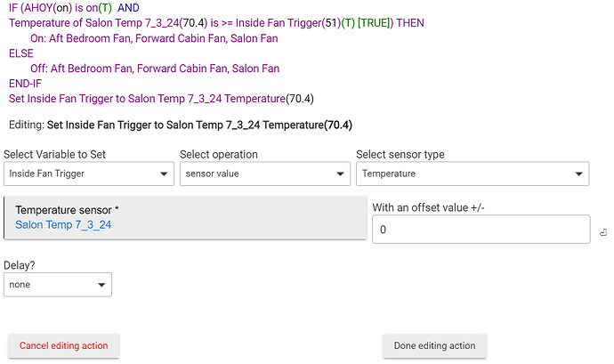Screen dimensions: 614x364
Task: Select the Salon Temp 7_3_24 sensor link
Action: point(63,225)
